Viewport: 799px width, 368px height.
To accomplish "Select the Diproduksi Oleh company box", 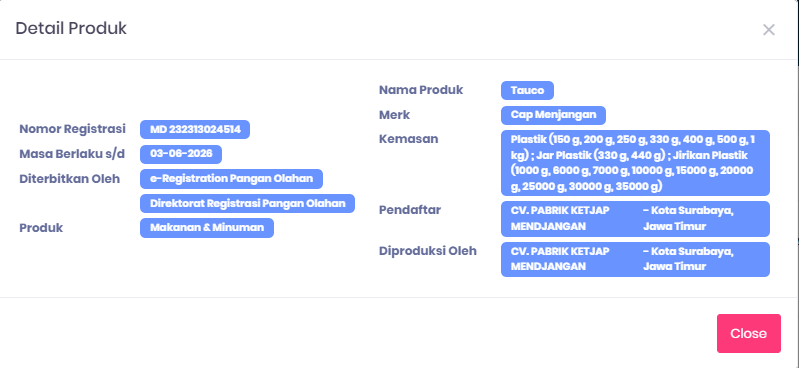I will (x=635, y=259).
